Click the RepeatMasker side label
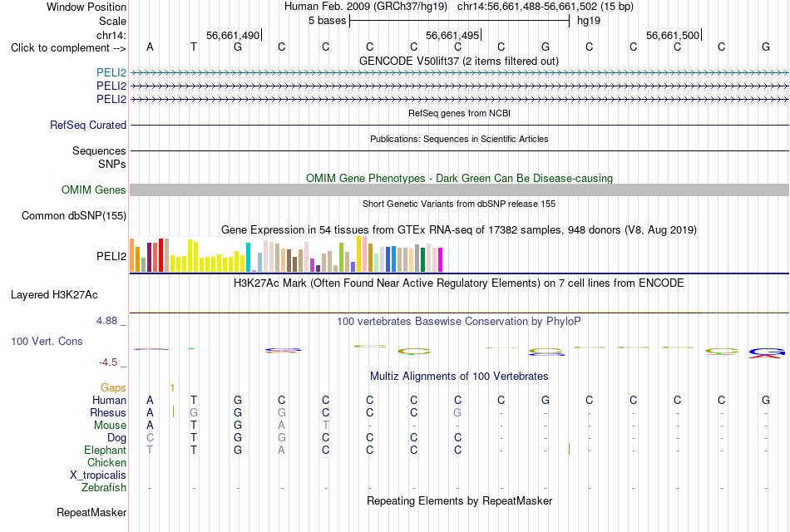The image size is (790, 532). [91, 512]
